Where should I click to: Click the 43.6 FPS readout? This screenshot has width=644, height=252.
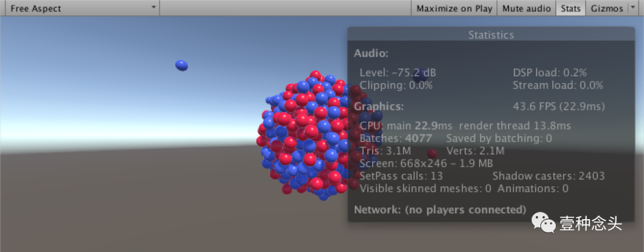click(559, 107)
